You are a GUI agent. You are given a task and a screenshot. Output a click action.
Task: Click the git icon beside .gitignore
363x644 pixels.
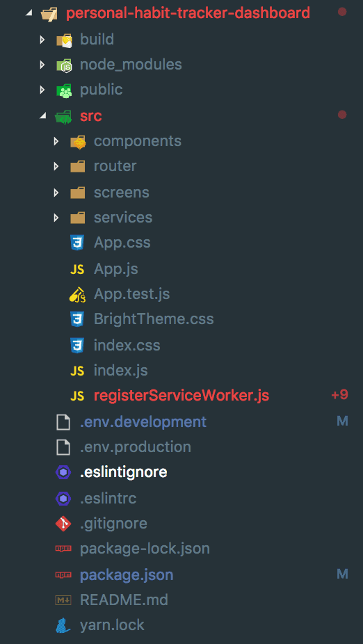coord(63,523)
